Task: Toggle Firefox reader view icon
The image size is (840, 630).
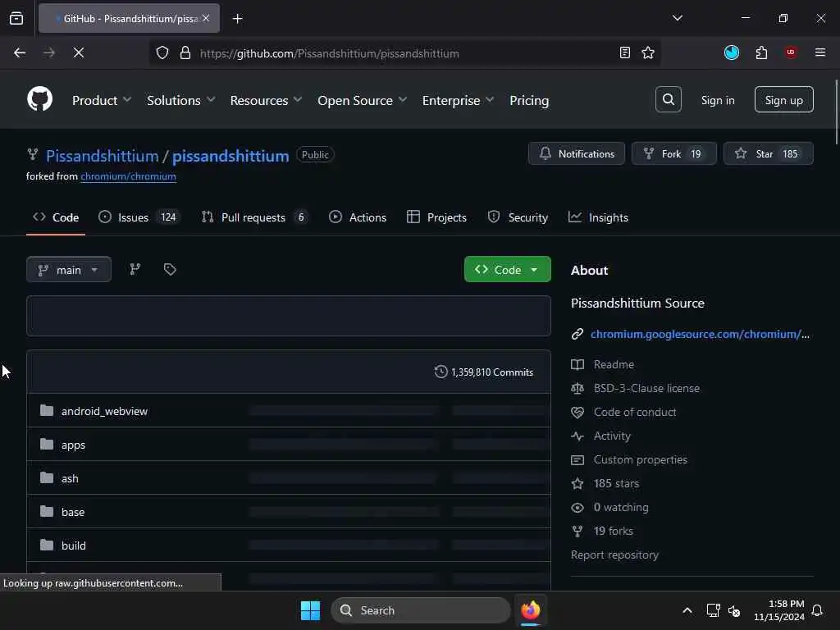Action: click(624, 53)
